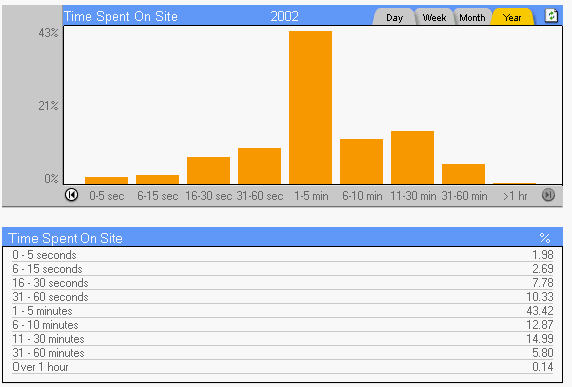Click the 11-30 min bar in chart
This screenshot has width=572, height=387.
pyautogui.click(x=412, y=157)
